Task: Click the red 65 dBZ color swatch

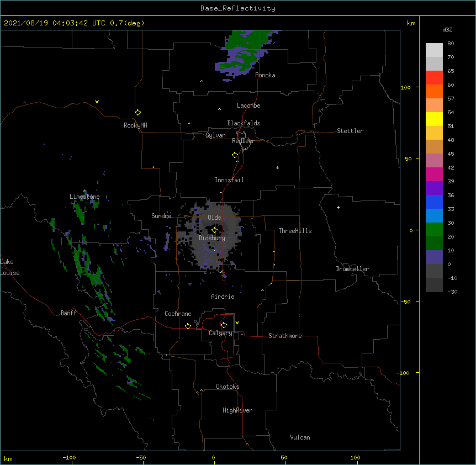Action: [434, 77]
